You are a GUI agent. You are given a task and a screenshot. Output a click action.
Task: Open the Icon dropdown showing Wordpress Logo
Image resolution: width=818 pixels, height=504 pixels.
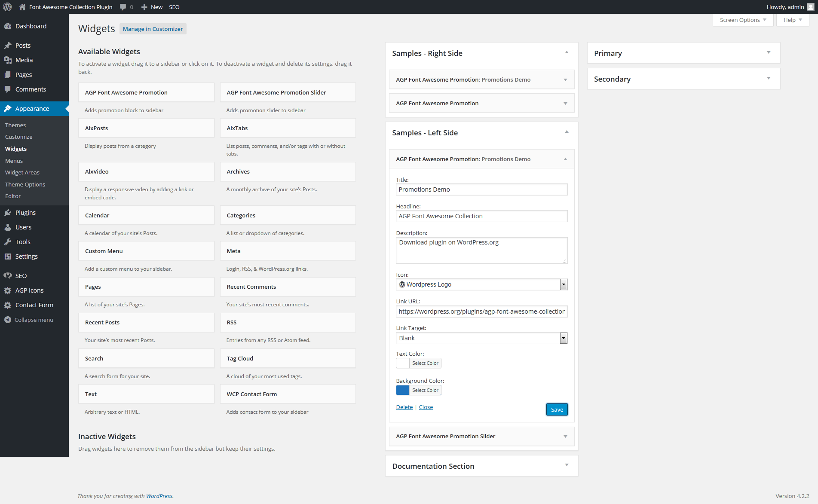[x=563, y=284]
